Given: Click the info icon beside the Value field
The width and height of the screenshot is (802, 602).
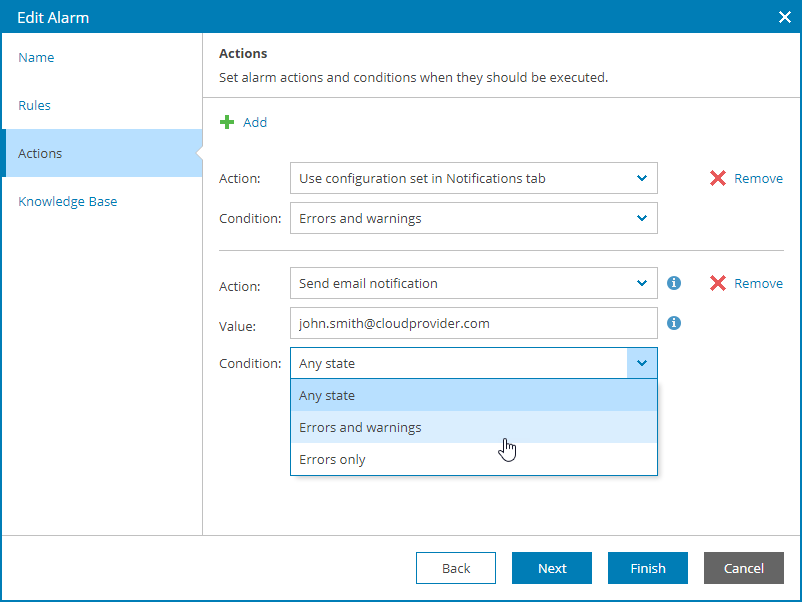Looking at the screenshot, I should coord(674,323).
